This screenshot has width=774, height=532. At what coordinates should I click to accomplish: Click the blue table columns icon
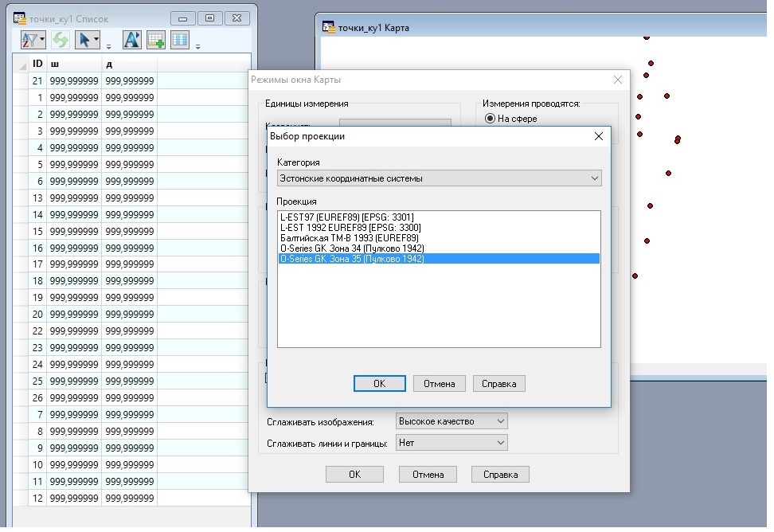[x=180, y=39]
